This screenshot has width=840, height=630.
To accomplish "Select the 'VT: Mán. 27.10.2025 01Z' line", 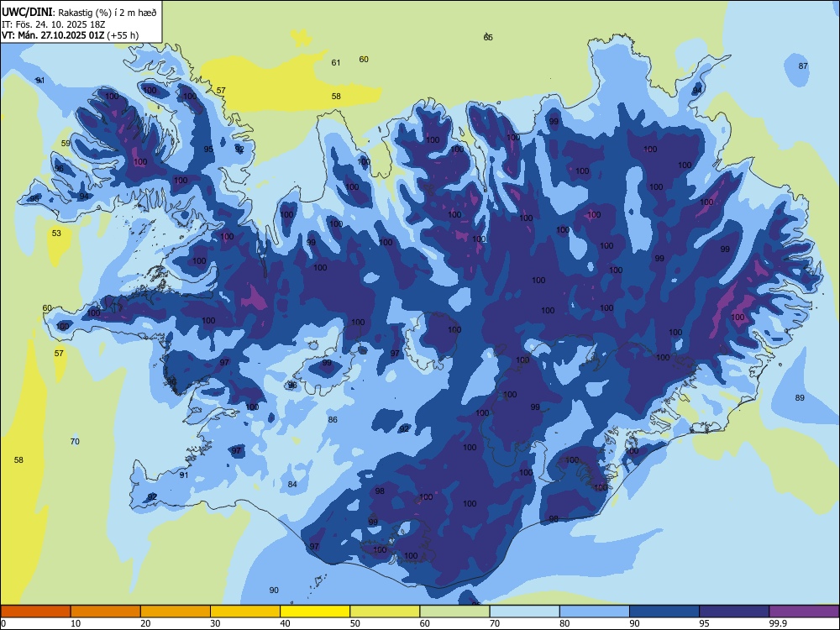I will point(53,35).
